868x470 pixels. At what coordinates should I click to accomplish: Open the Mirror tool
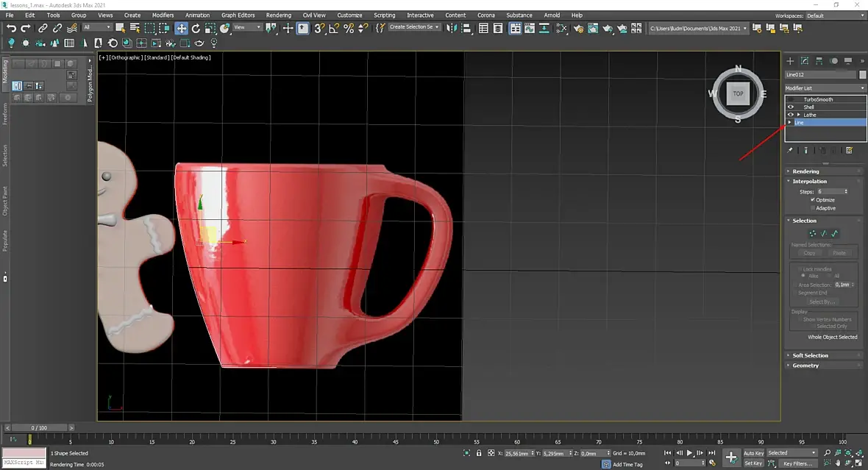coord(452,28)
